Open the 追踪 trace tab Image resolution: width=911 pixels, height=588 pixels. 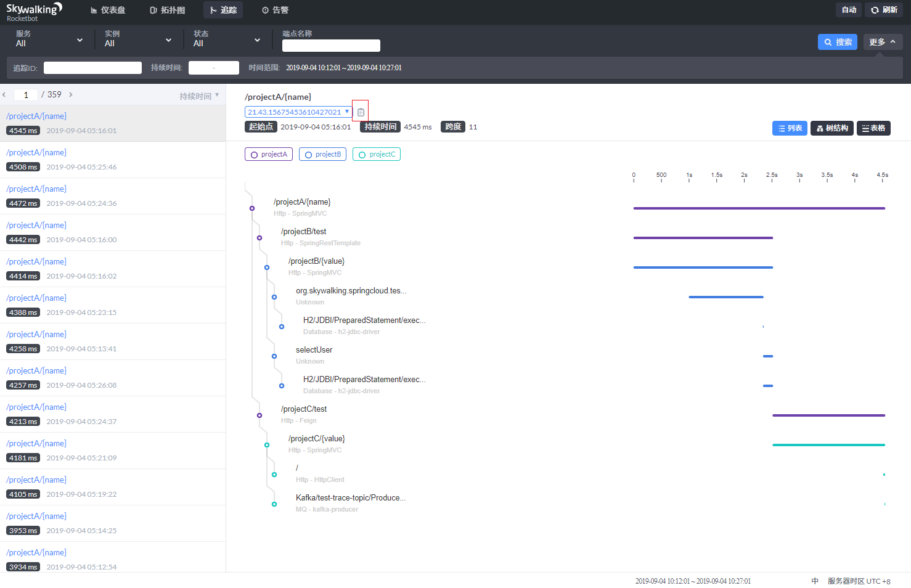(x=223, y=10)
